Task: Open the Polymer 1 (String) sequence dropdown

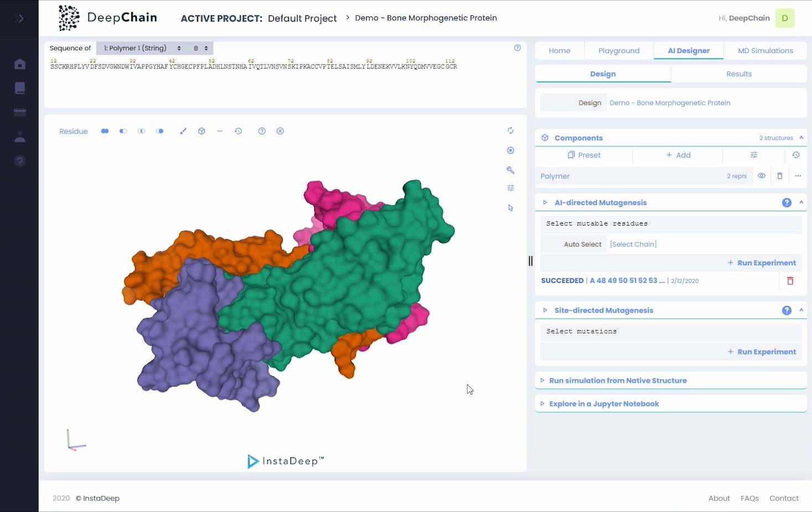Action: [x=142, y=48]
